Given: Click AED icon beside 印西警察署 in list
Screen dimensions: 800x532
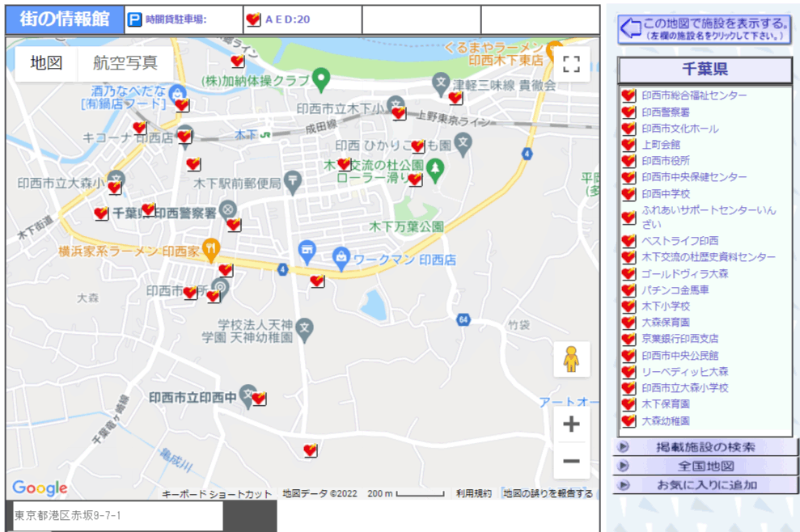Looking at the screenshot, I should tap(629, 112).
